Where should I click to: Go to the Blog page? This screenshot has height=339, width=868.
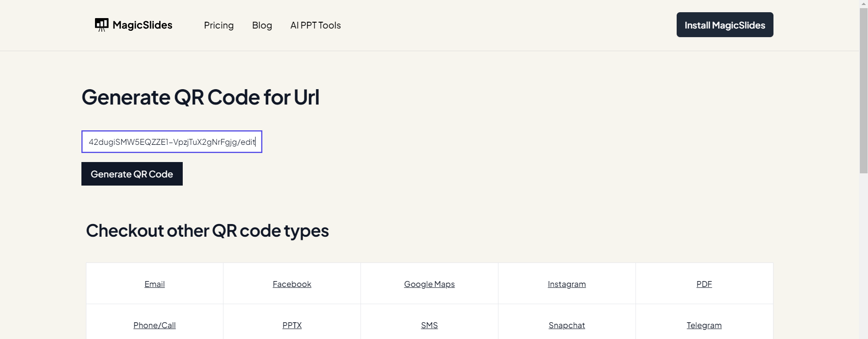click(262, 25)
